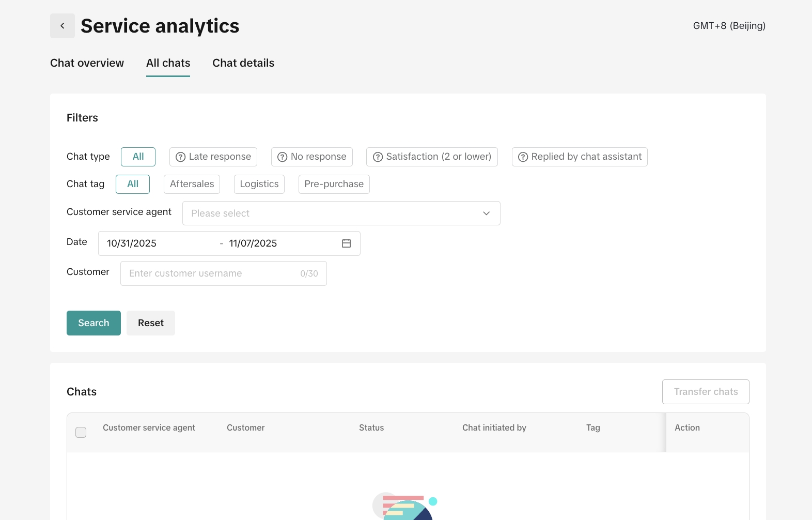
Task: Open the Customer service agent dropdown
Action: coord(331,213)
